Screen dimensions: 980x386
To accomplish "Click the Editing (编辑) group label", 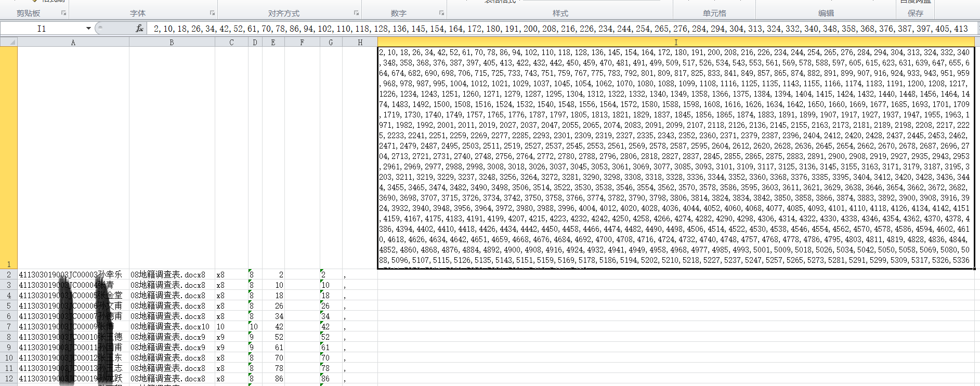I will (826, 13).
